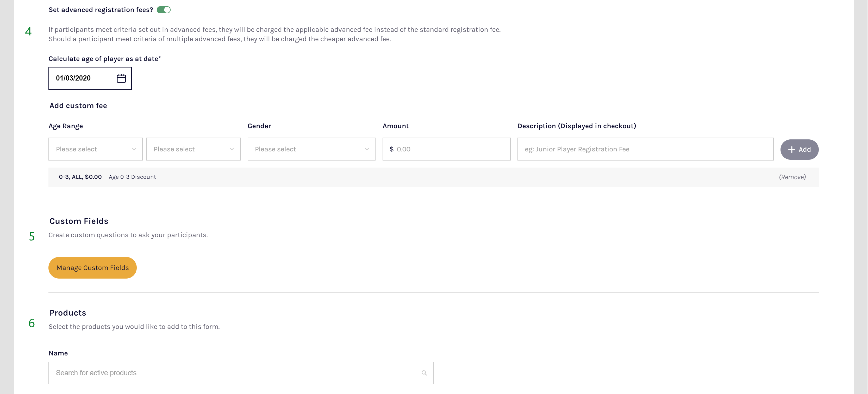Click the Age 0-3 Discount description text
The height and width of the screenshot is (394, 868).
(132, 177)
